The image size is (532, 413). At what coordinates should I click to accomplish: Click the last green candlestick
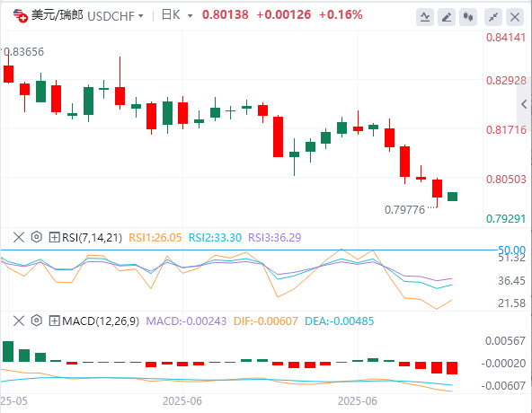pyautogui.click(x=452, y=197)
